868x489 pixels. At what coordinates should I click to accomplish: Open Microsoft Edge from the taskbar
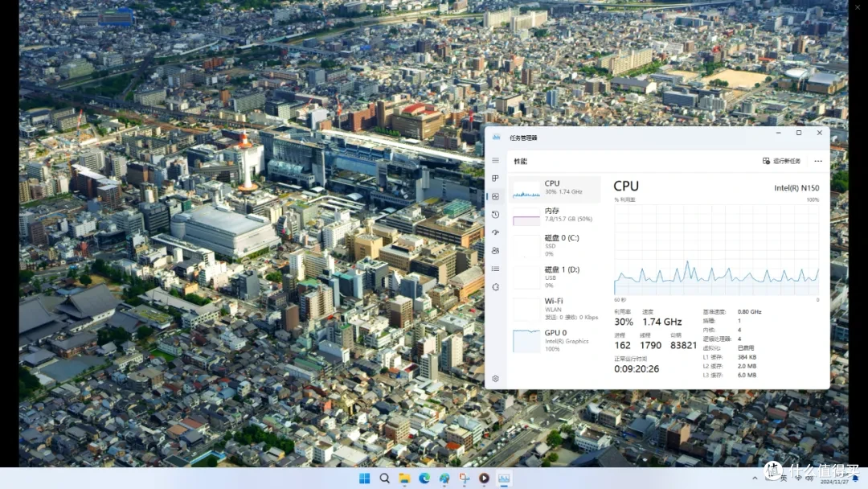pos(424,479)
